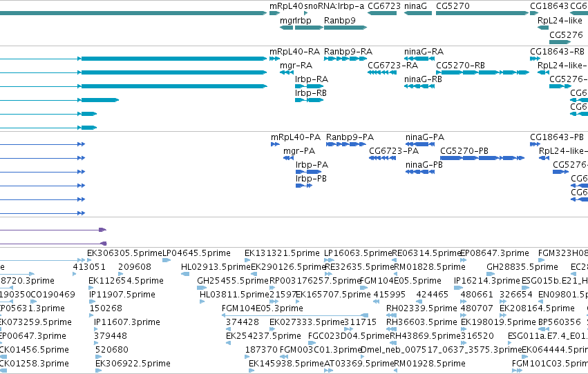Select the CG18643-PB protein label
This screenshot has height=374, width=588.
556,137
